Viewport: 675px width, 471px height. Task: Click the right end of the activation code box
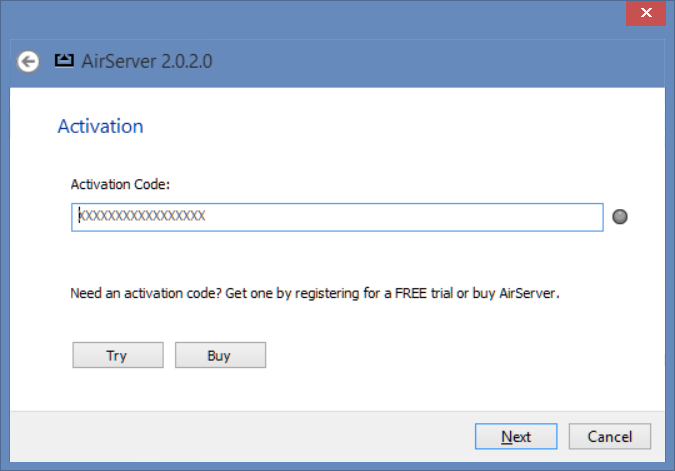[x=590, y=217]
